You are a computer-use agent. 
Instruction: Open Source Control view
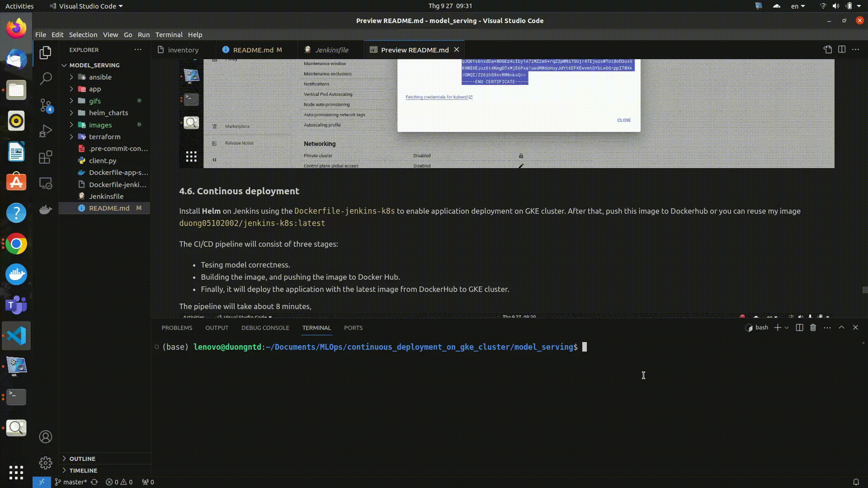[x=46, y=105]
